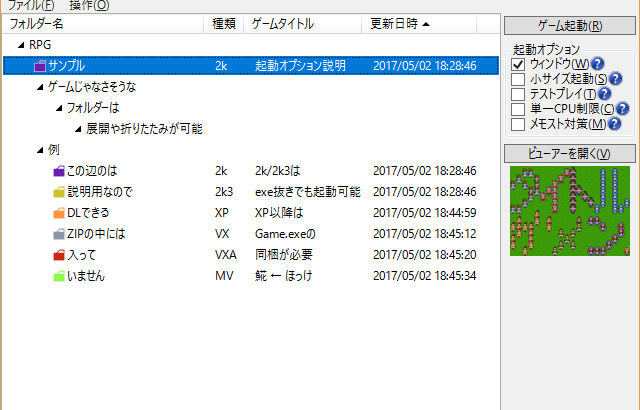Open help icon next to メモスト対策 option
The height and width of the screenshot is (410, 640).
tap(614, 124)
